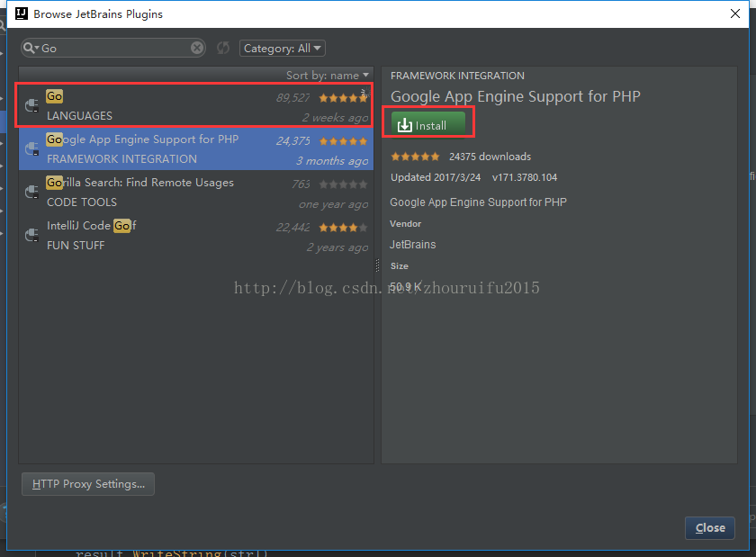
Task: Click the Go plugin's plug icon
Action: coord(31,105)
